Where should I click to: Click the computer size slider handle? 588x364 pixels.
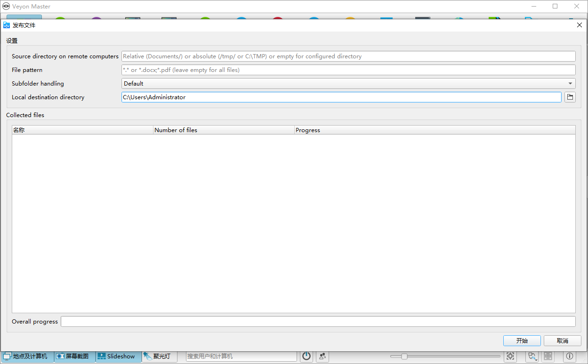click(404, 356)
